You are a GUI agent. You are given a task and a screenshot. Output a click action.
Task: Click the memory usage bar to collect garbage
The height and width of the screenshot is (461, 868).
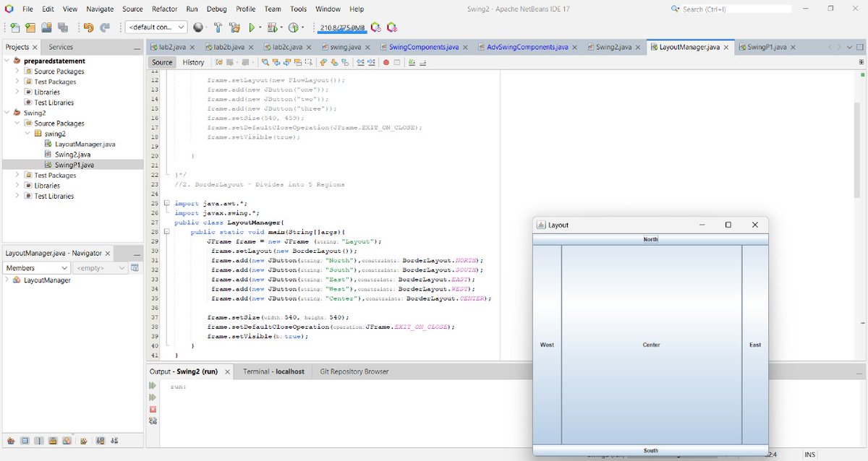click(x=343, y=27)
